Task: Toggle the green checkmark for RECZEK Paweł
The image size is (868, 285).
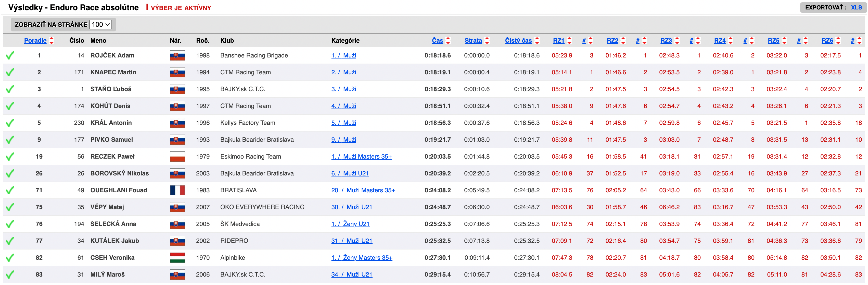Action: pyautogui.click(x=10, y=157)
